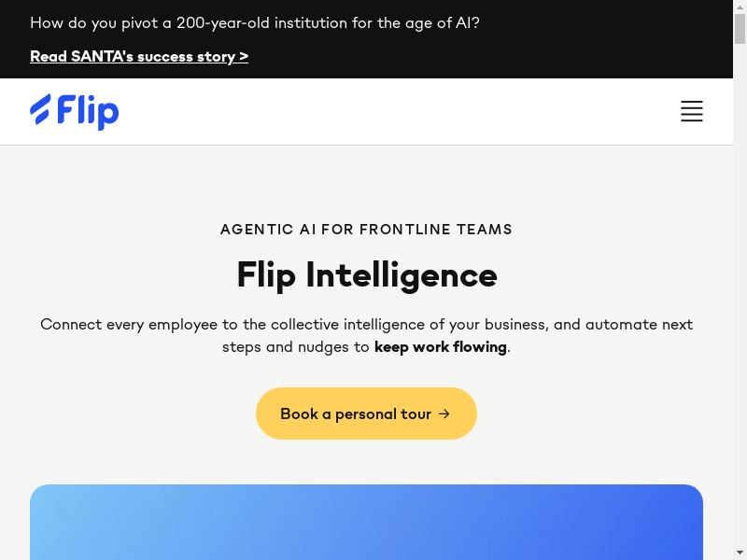This screenshot has height=560, width=747.
Task: Read SANTA's success story link
Action: pos(138,57)
